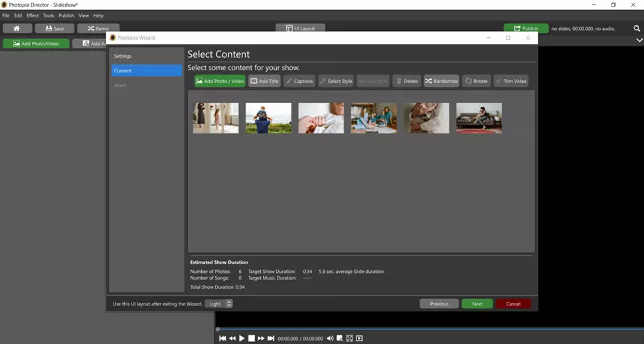Click the Home icon button
Image resolution: width=644 pixels, height=344 pixels.
point(17,29)
